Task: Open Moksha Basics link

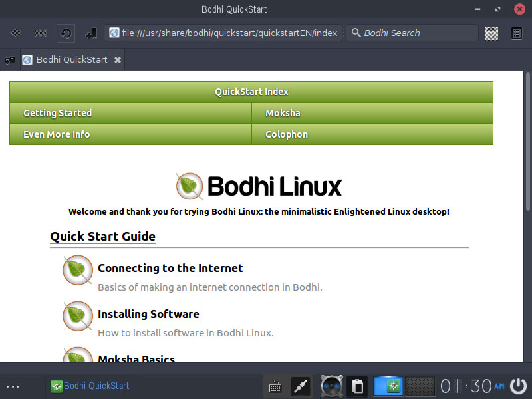Action: [136, 358]
